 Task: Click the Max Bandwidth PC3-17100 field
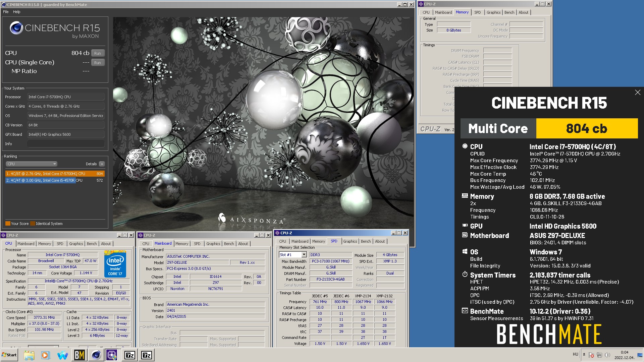point(331,261)
